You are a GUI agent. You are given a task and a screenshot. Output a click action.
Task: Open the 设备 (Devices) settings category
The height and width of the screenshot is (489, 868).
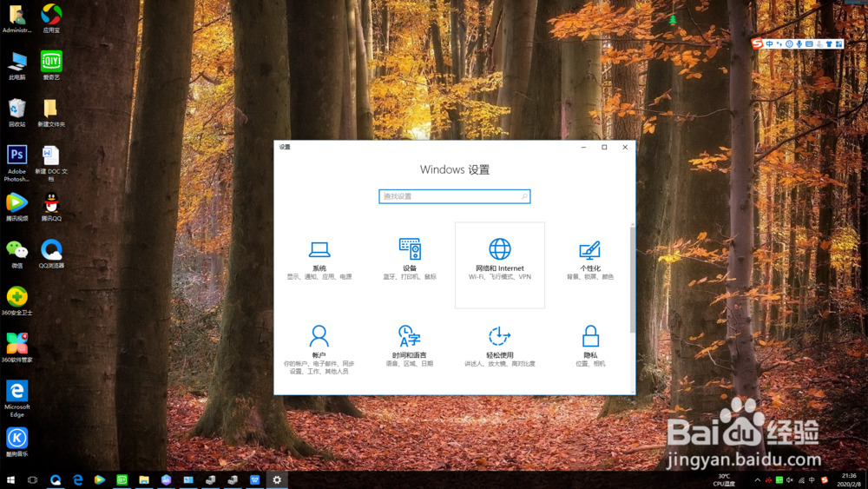[410, 265]
